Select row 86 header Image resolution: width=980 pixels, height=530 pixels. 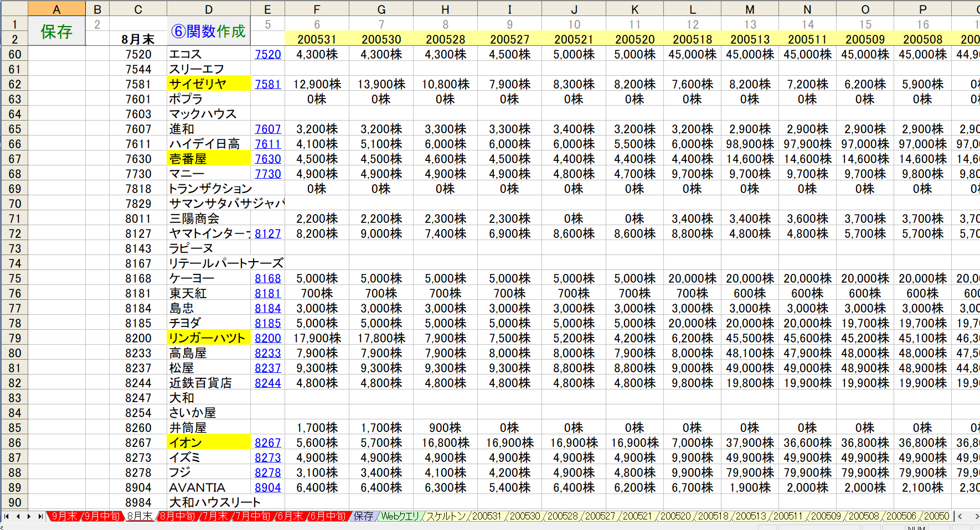click(14, 443)
